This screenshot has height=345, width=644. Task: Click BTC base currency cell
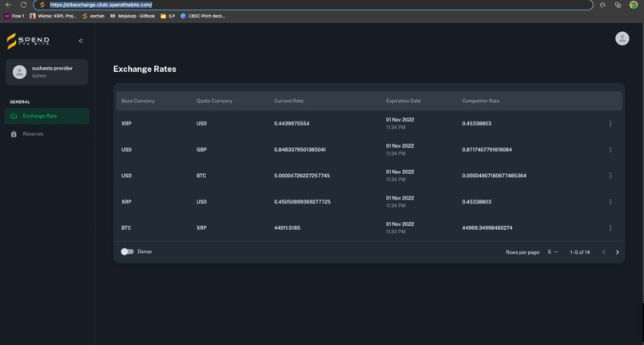coord(126,228)
